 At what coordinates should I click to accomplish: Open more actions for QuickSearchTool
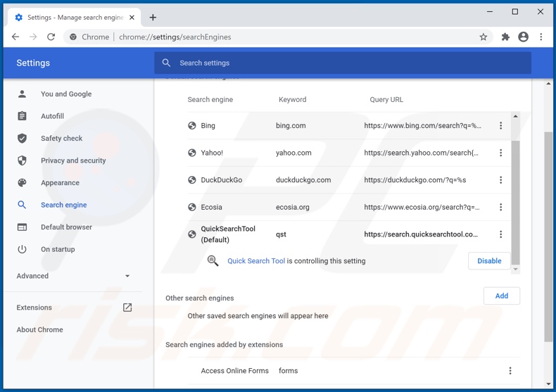pyautogui.click(x=500, y=234)
